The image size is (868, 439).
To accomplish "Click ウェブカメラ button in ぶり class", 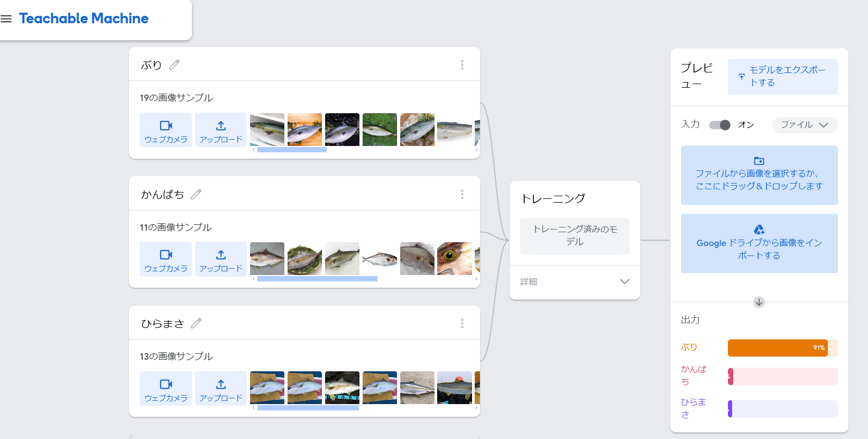I will tap(166, 130).
